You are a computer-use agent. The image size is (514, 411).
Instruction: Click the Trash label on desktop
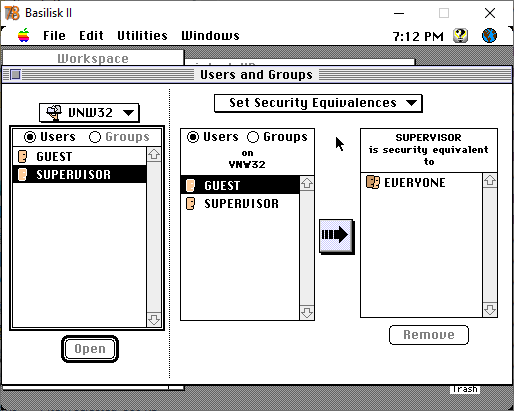(x=465, y=389)
